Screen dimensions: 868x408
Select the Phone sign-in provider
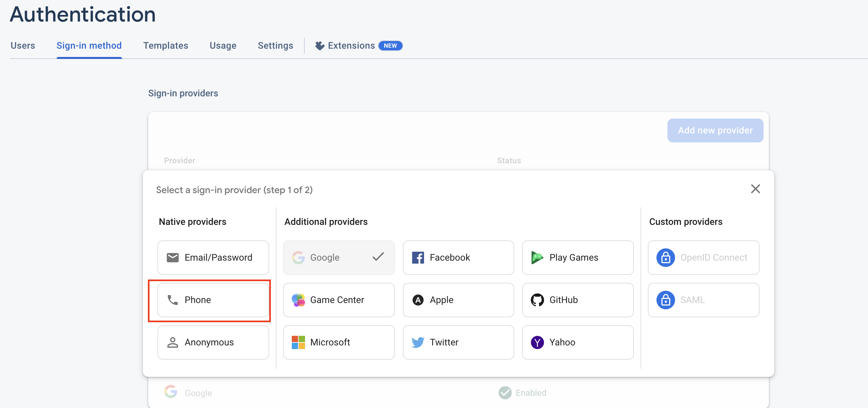click(x=213, y=300)
